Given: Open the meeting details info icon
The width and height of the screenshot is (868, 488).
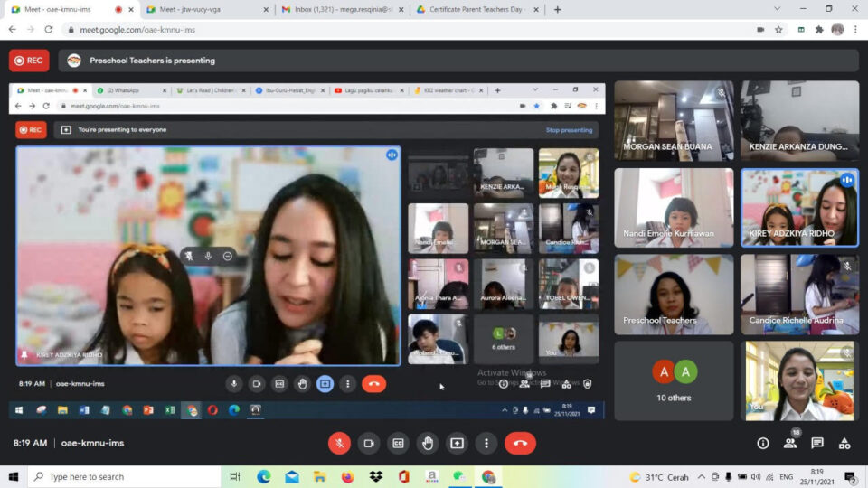Looking at the screenshot, I should (763, 443).
